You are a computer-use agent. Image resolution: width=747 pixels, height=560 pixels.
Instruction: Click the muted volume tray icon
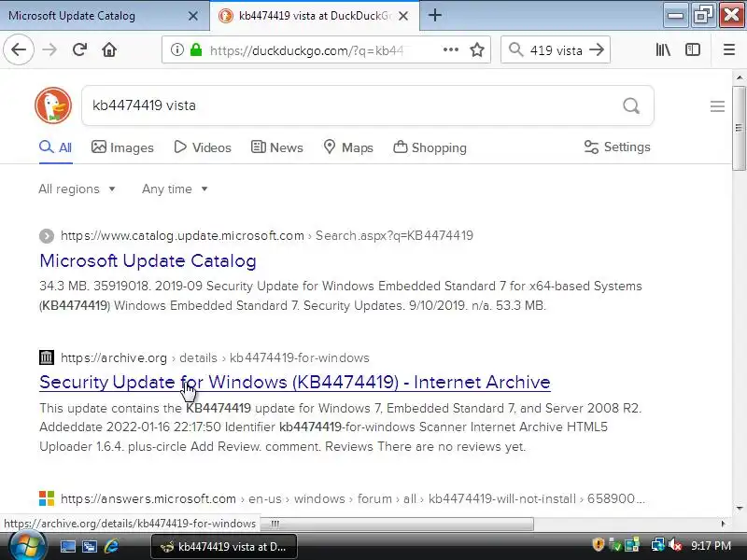674,545
